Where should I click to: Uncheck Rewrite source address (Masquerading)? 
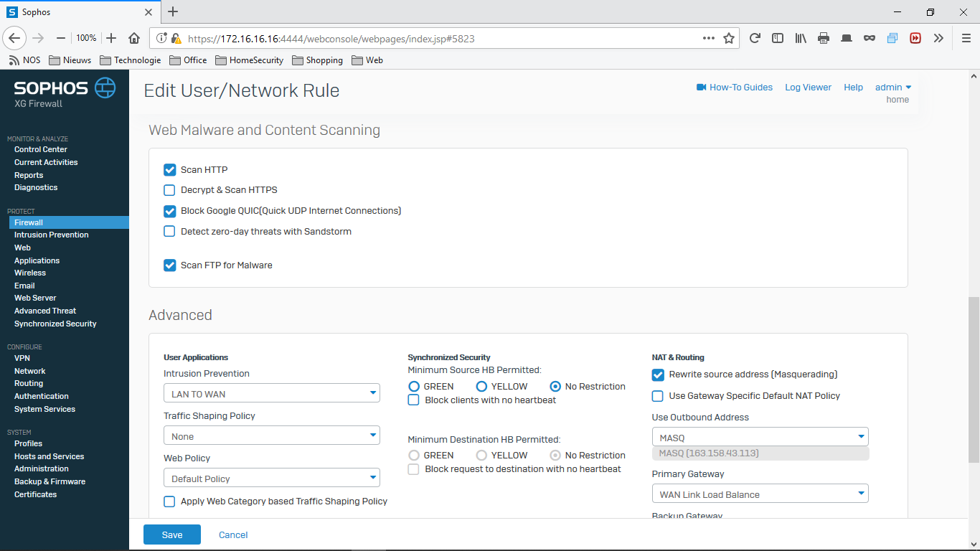coord(657,375)
